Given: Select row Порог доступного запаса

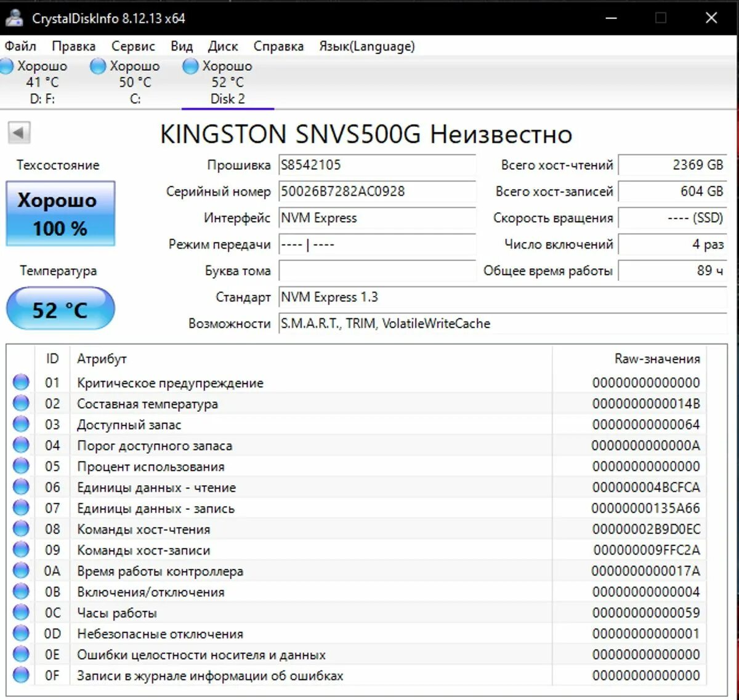Looking at the screenshot, I should 357,445.
